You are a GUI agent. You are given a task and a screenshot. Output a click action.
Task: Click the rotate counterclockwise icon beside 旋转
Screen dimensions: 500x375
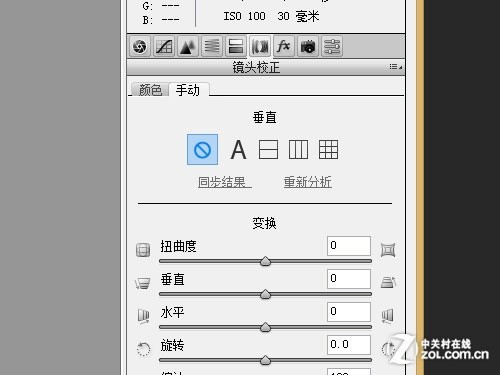coord(144,349)
